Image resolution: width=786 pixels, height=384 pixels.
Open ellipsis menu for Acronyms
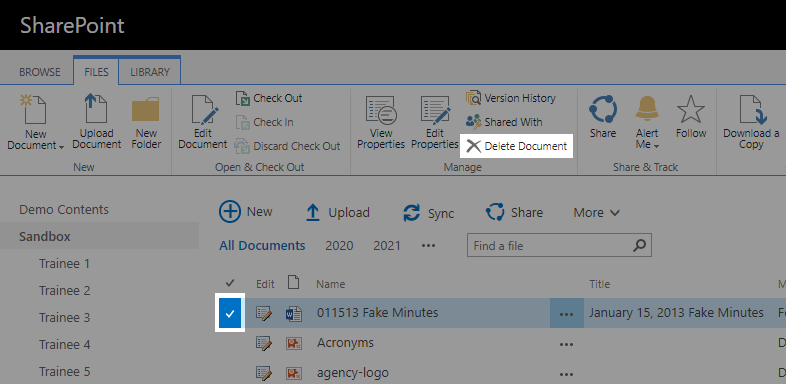[566, 344]
